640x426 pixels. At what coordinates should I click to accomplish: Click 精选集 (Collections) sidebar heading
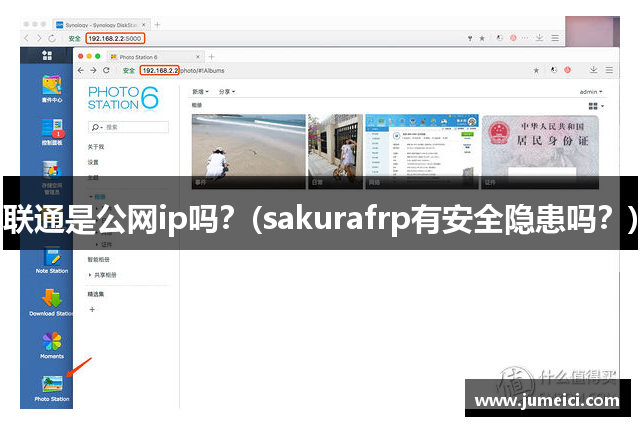click(x=96, y=294)
